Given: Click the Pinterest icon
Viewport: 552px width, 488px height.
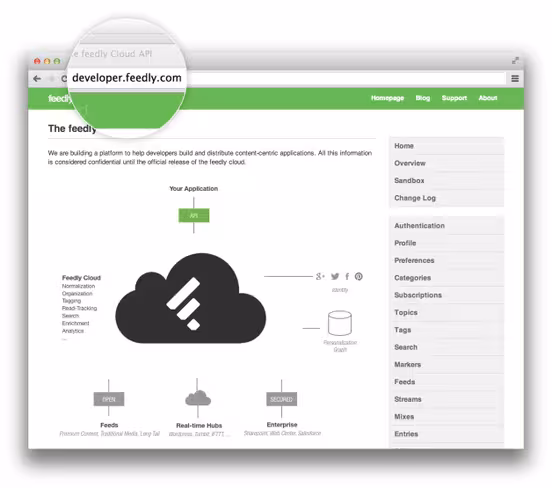Looking at the screenshot, I should [358, 276].
